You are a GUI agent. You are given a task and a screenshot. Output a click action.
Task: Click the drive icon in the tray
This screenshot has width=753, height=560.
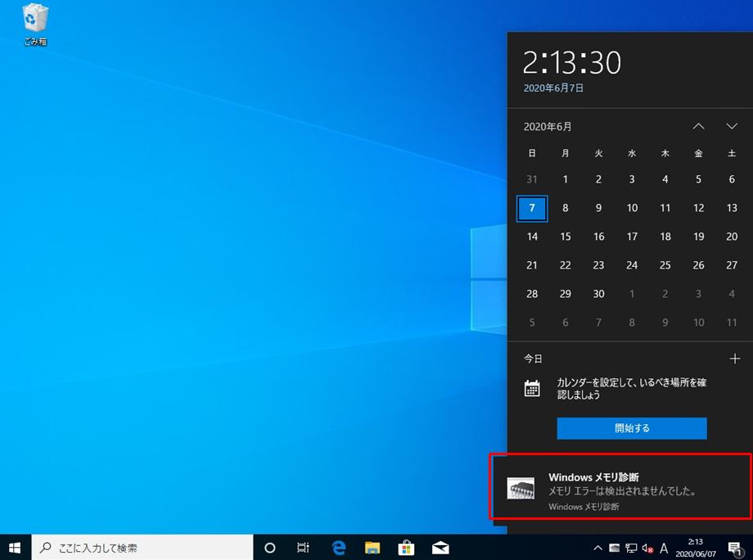(x=614, y=548)
